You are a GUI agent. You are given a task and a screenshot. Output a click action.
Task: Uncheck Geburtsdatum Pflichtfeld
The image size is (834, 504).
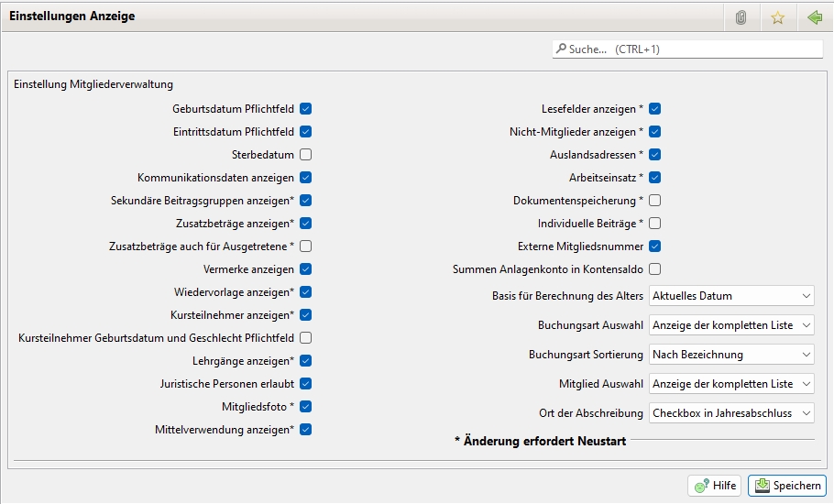(305, 109)
